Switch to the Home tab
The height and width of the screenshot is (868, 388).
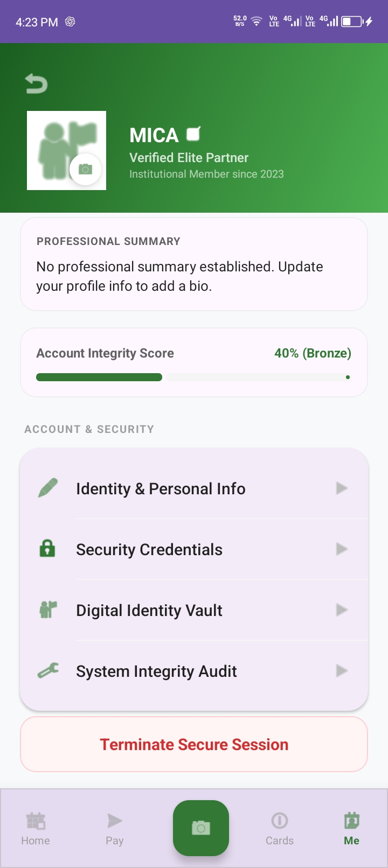point(36,829)
